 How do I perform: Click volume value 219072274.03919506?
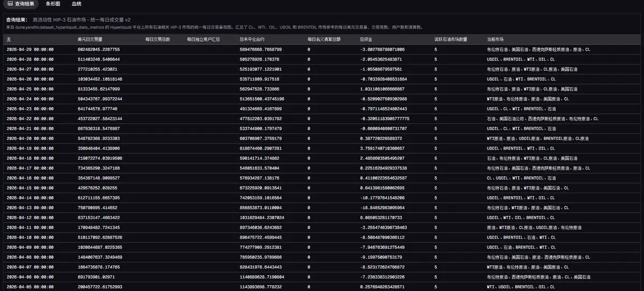pyautogui.click(x=99, y=158)
